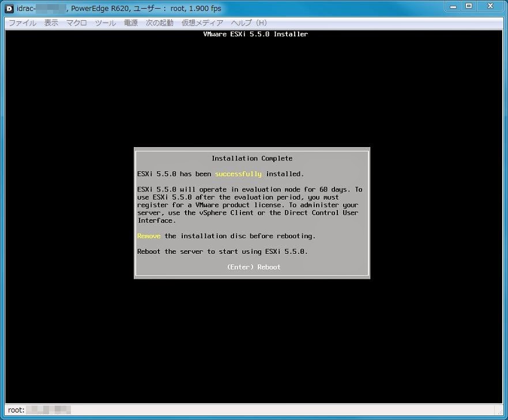
Task: Click the iDRAC window title bar icon
Action: (9, 9)
